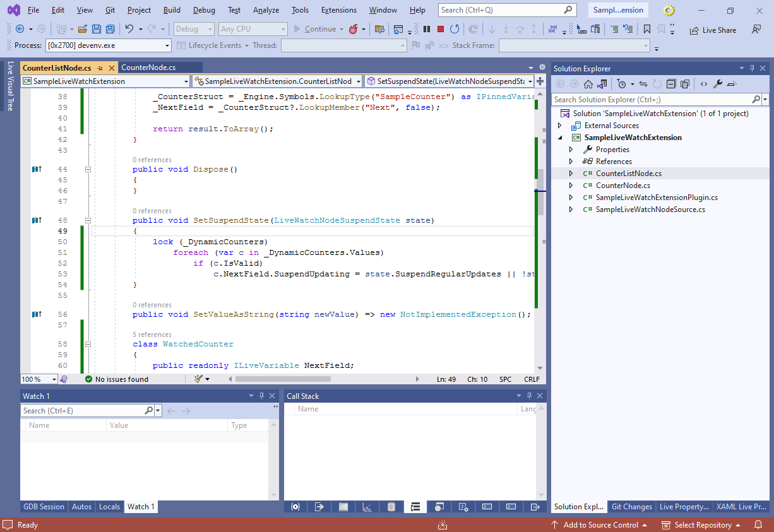Collapse the SampleLiveWatchExtension project node
Screen dimensions: 774x532
coord(560,138)
